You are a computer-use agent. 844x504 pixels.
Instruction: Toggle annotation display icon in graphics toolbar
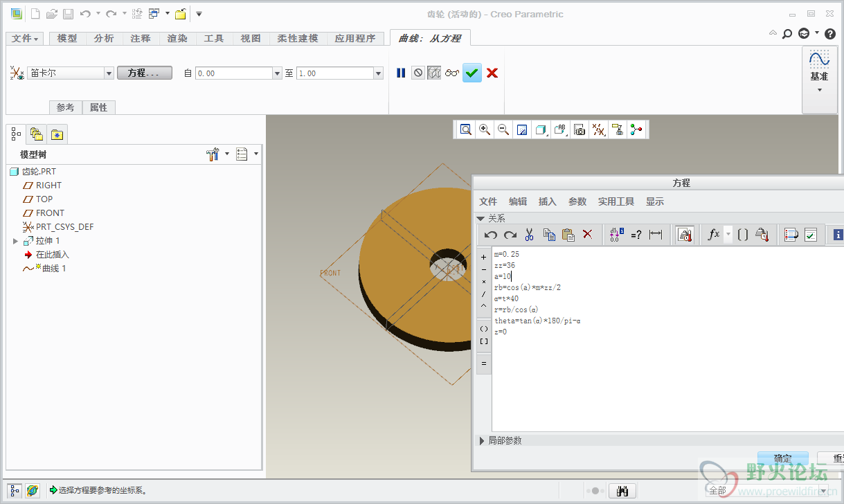(x=618, y=129)
